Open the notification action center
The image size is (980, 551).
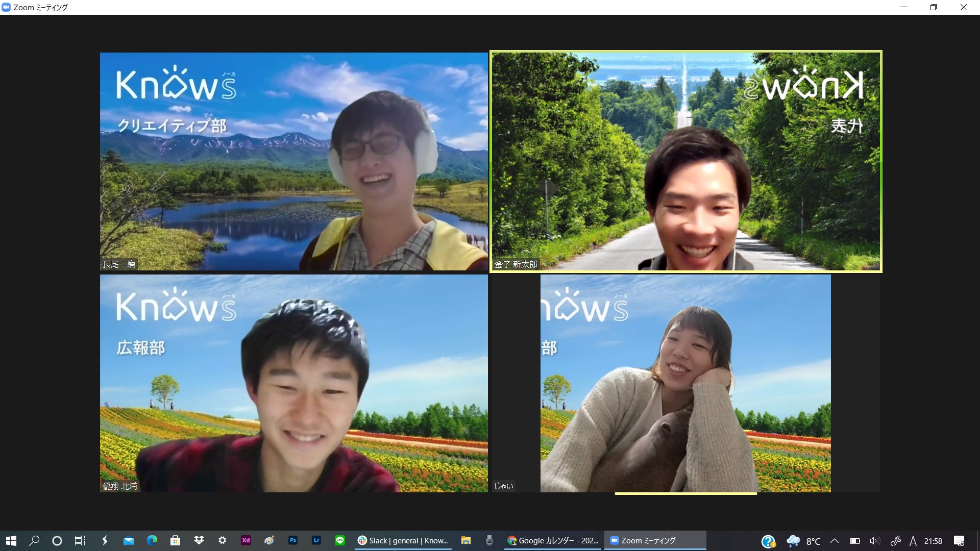pyautogui.click(x=959, y=541)
